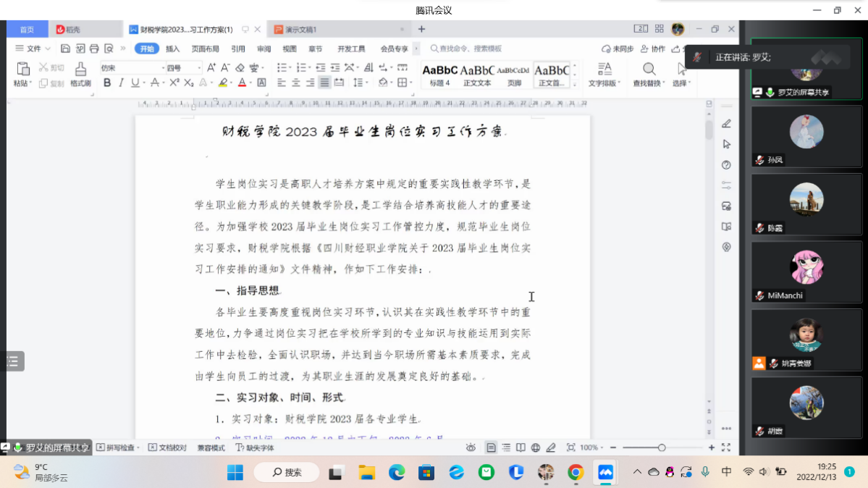This screenshot has height=488, width=868.
Task: Select the justify alignment icon
Action: click(x=324, y=83)
